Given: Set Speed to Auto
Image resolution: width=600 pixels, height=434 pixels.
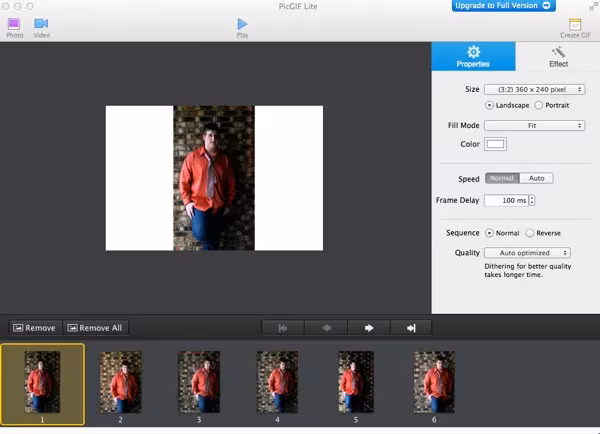Looking at the screenshot, I should click(536, 178).
